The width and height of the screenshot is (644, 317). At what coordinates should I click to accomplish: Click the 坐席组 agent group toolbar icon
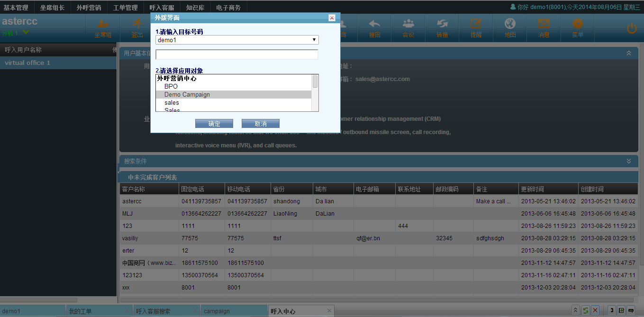102,28
